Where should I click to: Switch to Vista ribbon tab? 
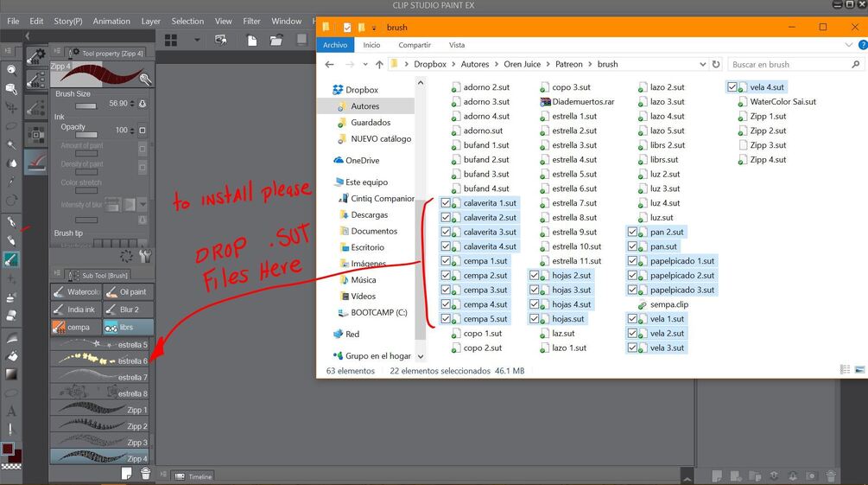[x=457, y=45]
